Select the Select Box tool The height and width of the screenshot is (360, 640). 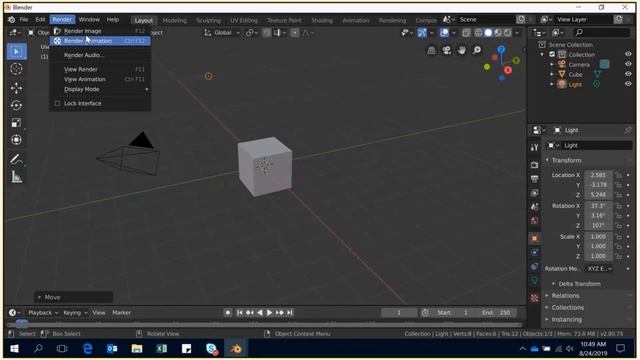[16, 52]
